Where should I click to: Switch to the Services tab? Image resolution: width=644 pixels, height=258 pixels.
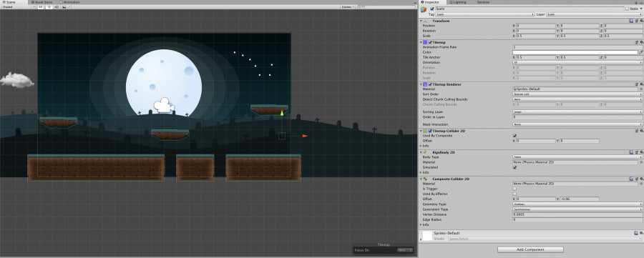pyautogui.click(x=483, y=2)
